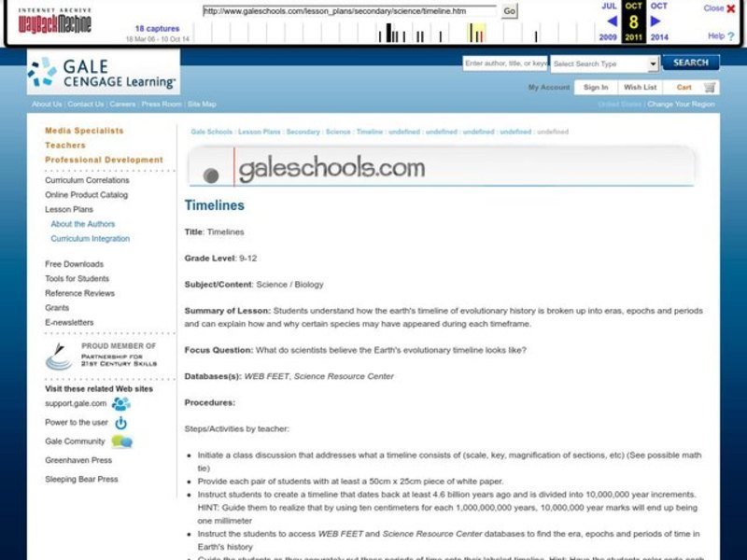Open the Careers link
Screen dimensions: 747x560
point(122,104)
